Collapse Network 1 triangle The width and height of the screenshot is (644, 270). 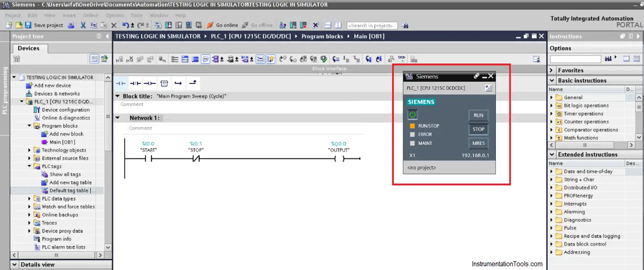[118, 118]
